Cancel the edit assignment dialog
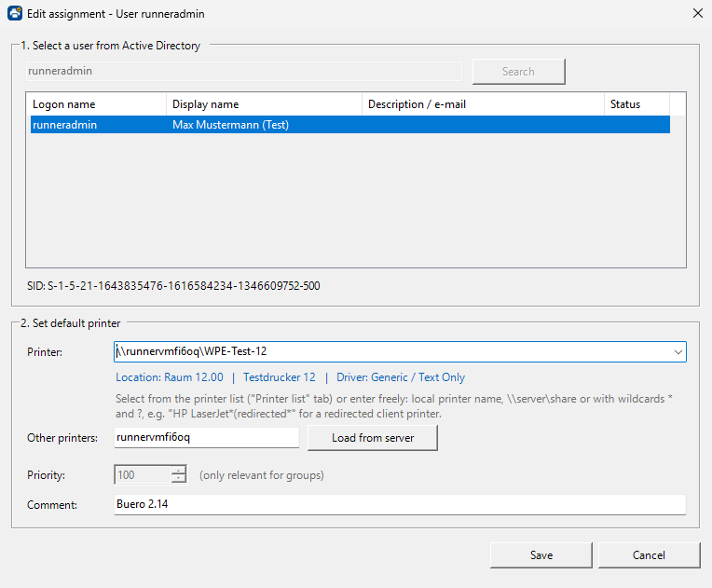This screenshot has height=588, width=712. (x=649, y=555)
